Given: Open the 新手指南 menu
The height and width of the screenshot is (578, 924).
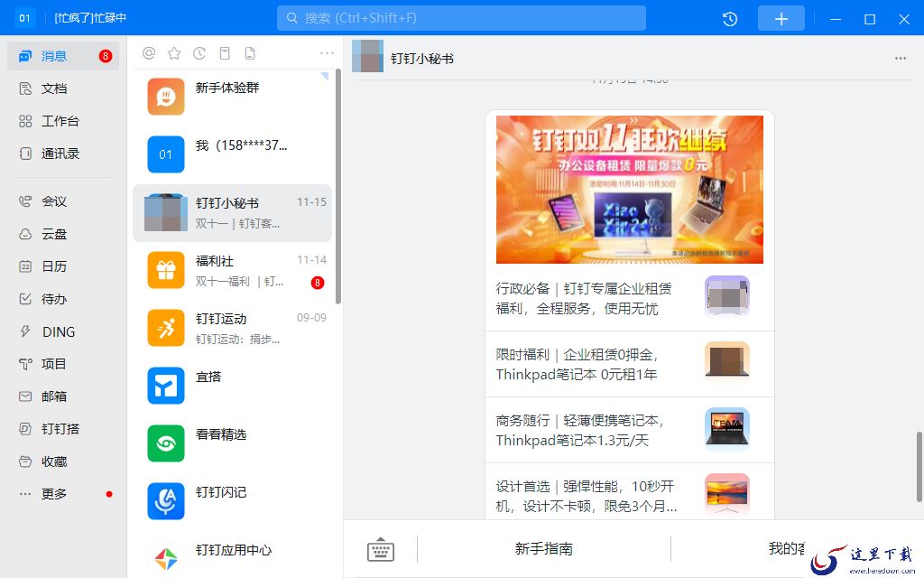Looking at the screenshot, I should click(543, 549).
